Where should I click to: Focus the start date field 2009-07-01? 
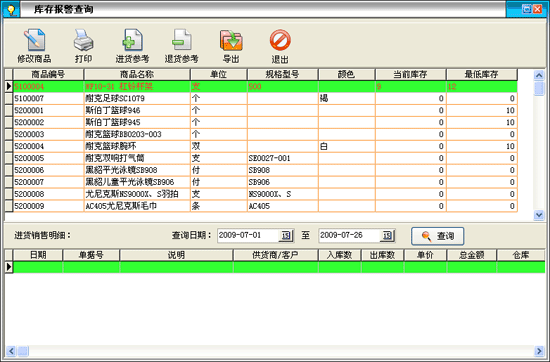pos(248,235)
